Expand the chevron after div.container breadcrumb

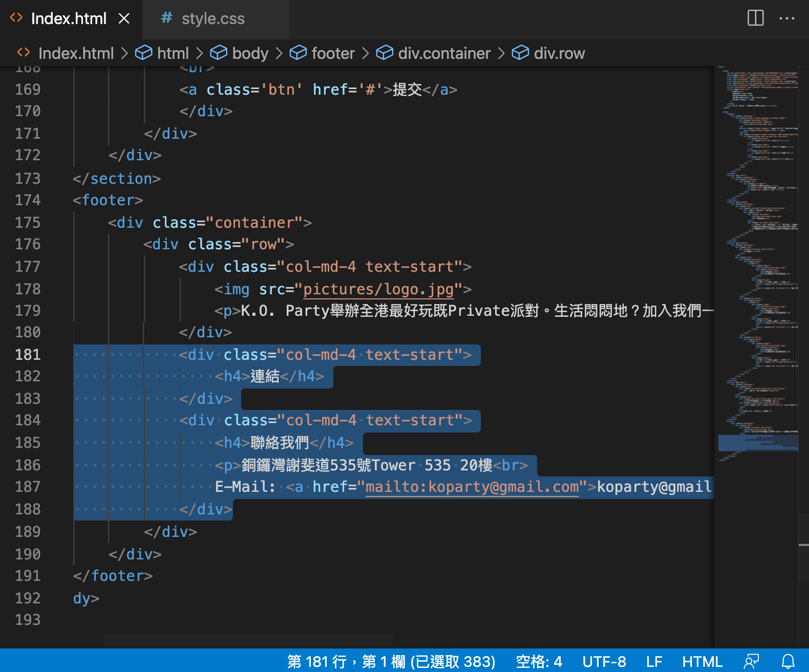tap(501, 53)
